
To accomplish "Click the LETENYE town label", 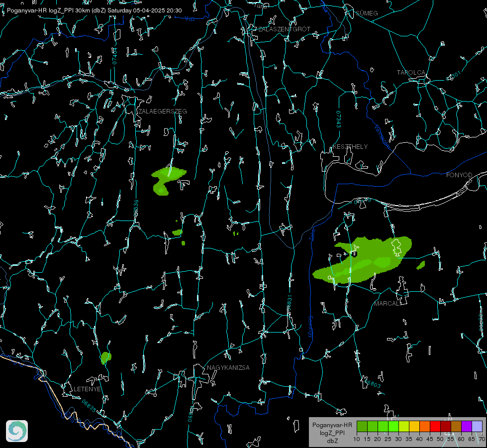I will point(87,389).
